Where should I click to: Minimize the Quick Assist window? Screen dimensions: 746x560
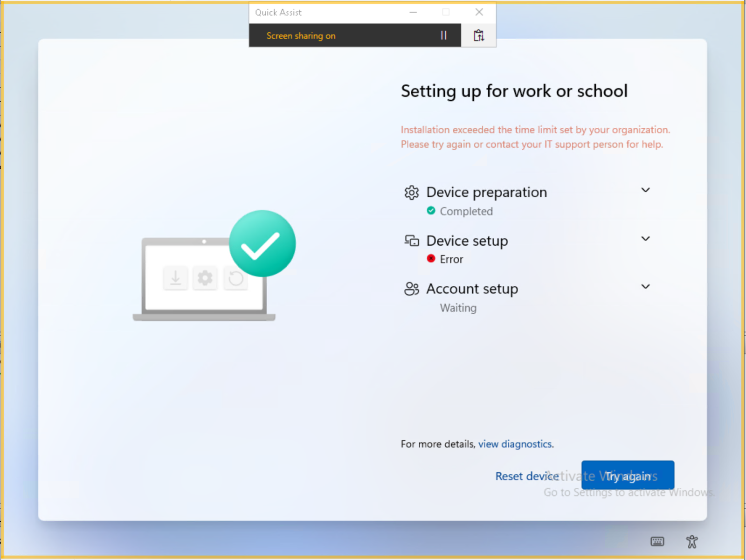coord(413,12)
